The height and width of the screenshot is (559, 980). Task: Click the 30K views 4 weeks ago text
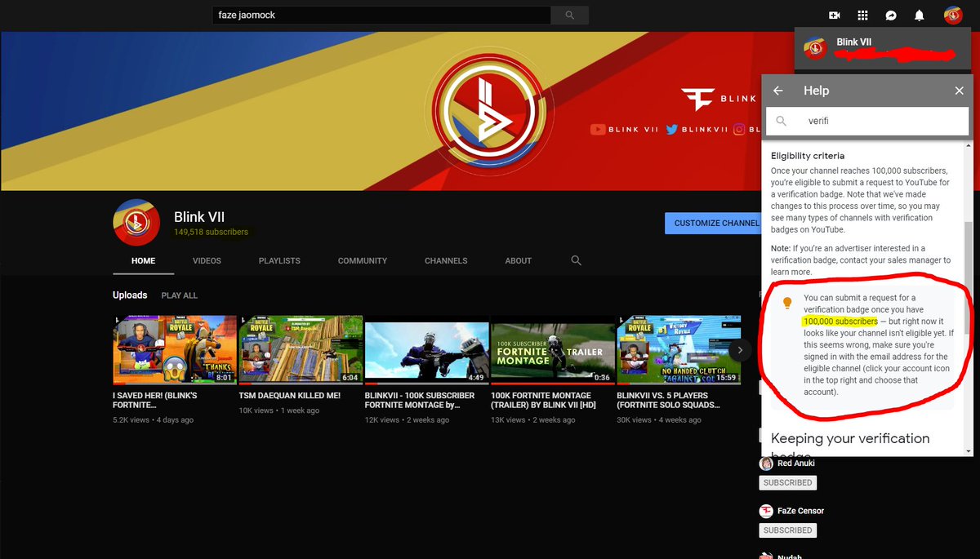[x=659, y=420]
